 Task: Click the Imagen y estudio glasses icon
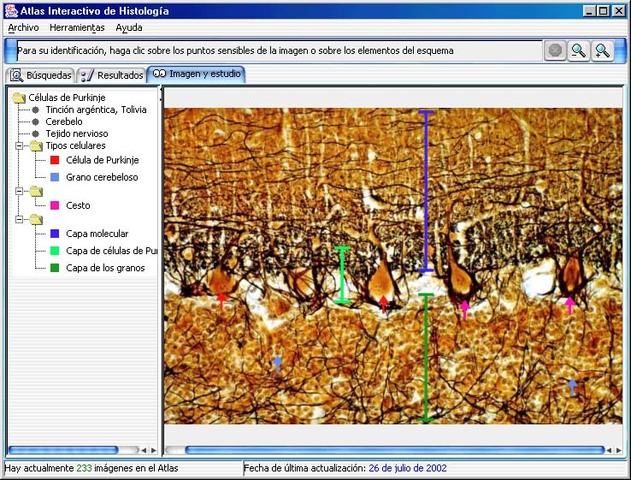(159, 74)
